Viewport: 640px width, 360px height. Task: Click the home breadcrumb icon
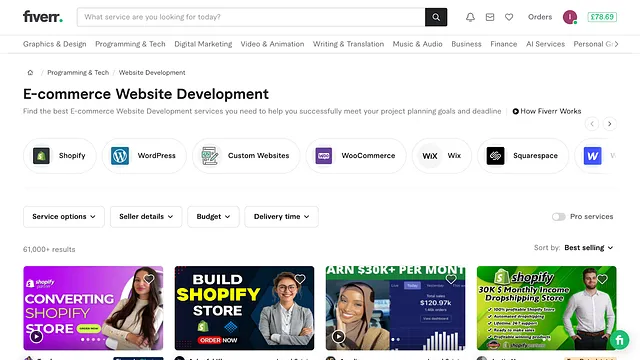coord(30,73)
